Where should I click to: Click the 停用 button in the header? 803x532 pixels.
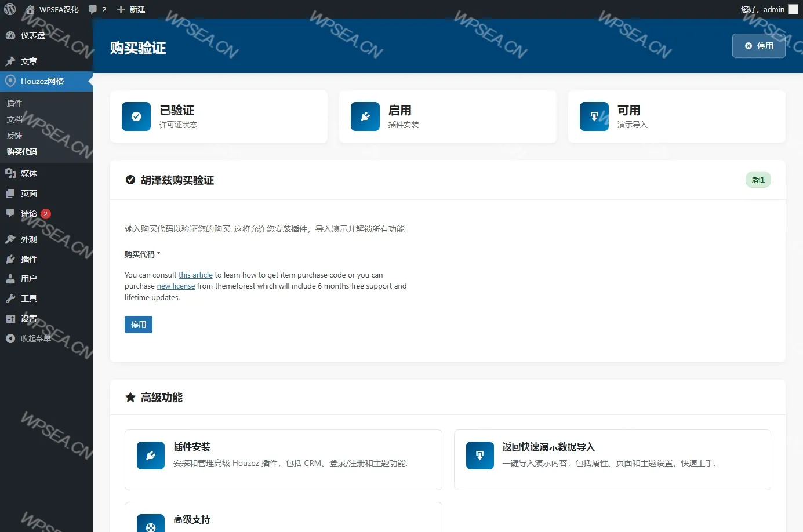point(759,46)
